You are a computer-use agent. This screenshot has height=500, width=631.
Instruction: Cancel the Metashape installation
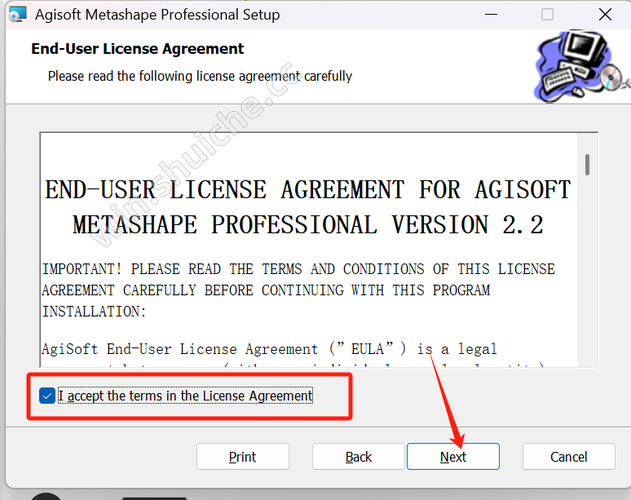(x=569, y=457)
